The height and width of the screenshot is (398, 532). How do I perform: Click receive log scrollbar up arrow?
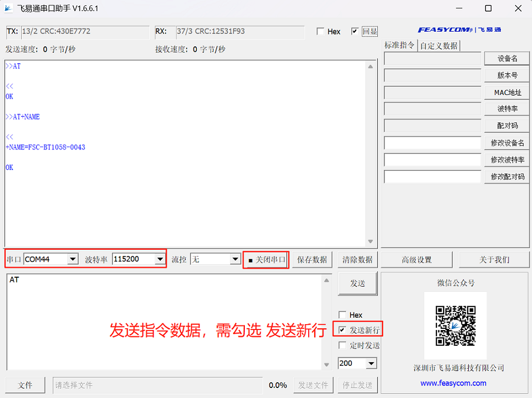click(370, 66)
